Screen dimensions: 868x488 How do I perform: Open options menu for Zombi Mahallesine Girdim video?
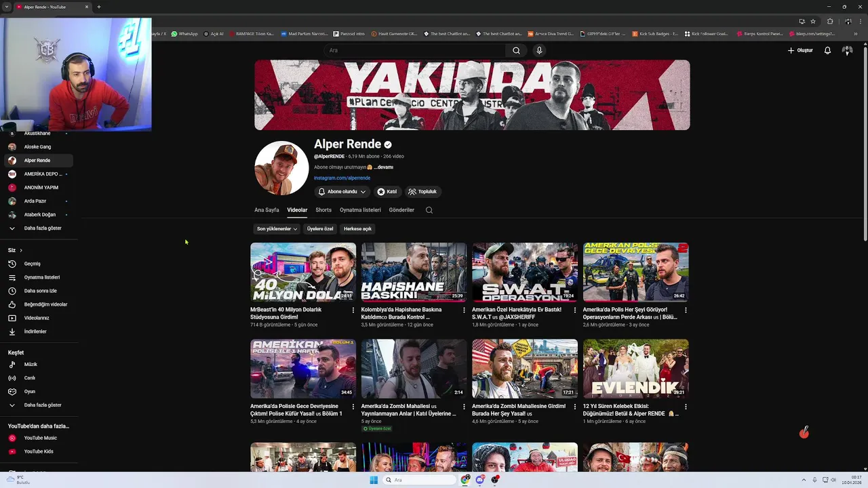pos(575,407)
